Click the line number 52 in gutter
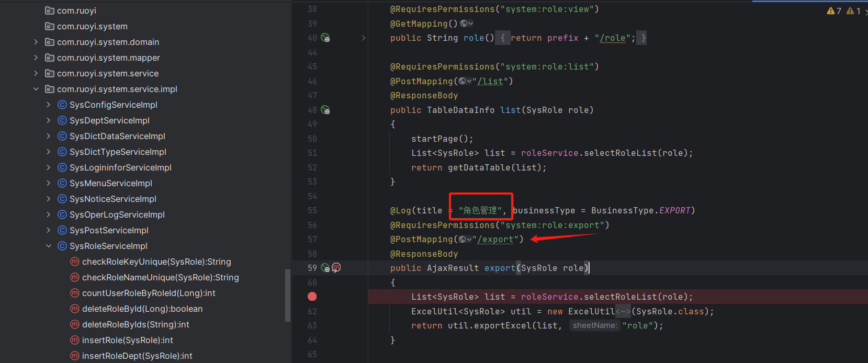The image size is (868, 363). 312,168
